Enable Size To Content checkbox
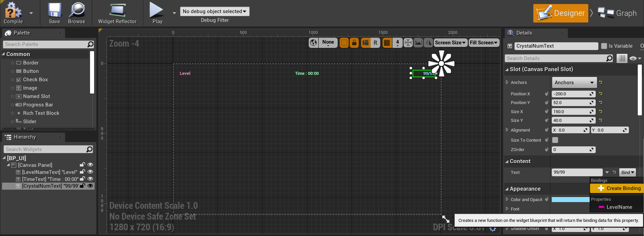 coord(555,140)
